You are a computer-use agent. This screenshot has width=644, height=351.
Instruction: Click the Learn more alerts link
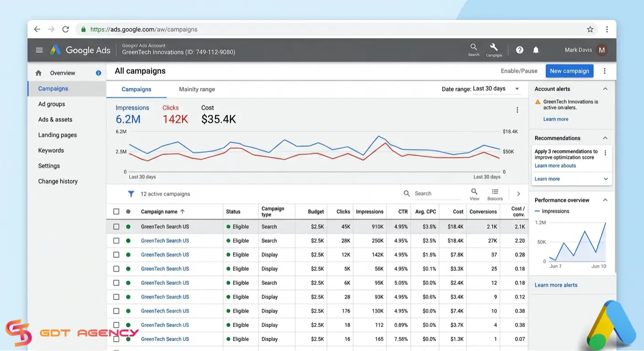(556, 285)
